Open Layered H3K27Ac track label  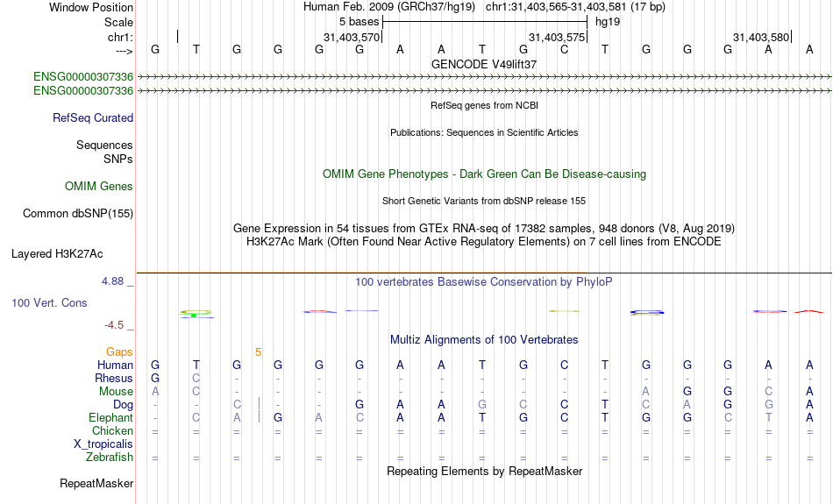[x=57, y=254]
